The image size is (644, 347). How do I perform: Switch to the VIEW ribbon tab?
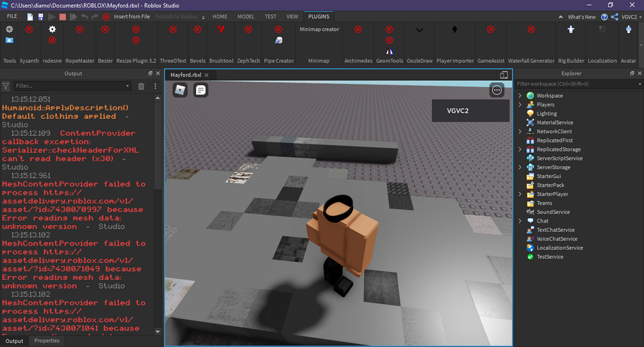(292, 17)
